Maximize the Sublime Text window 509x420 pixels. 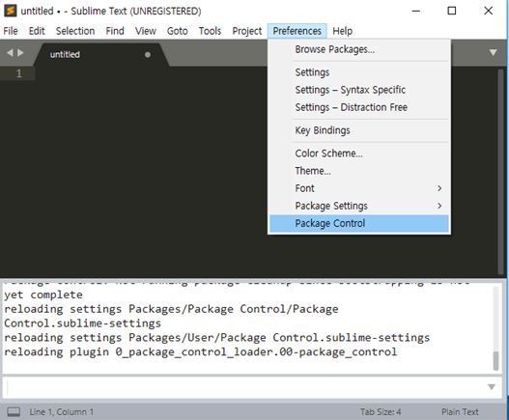pos(452,11)
